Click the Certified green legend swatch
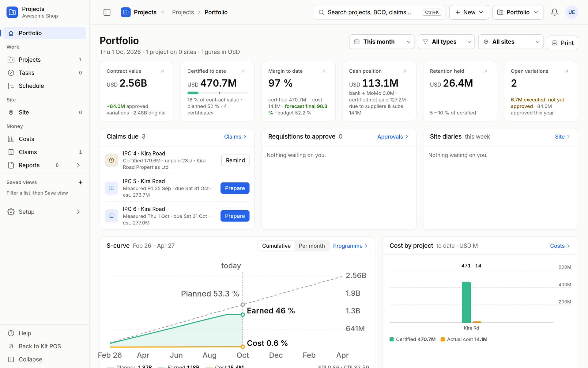This screenshot has width=588, height=368. point(391,339)
